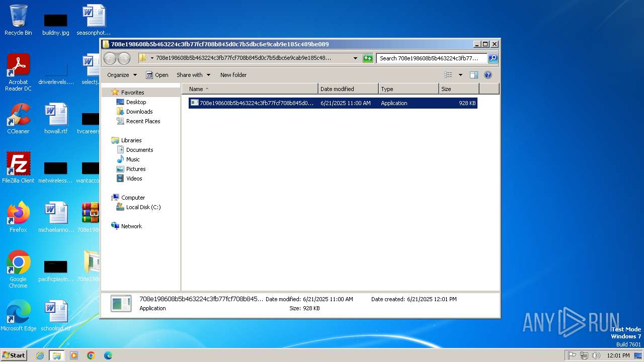
Task: Click the search magnifier button
Action: pos(493,58)
